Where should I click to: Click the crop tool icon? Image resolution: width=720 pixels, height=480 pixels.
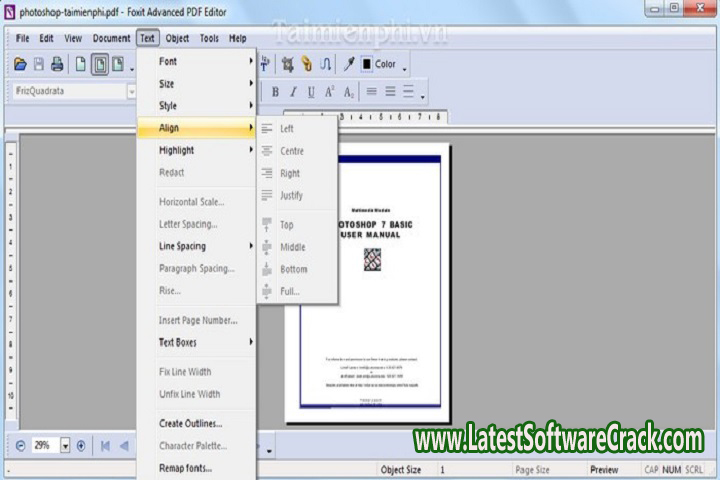tap(288, 64)
